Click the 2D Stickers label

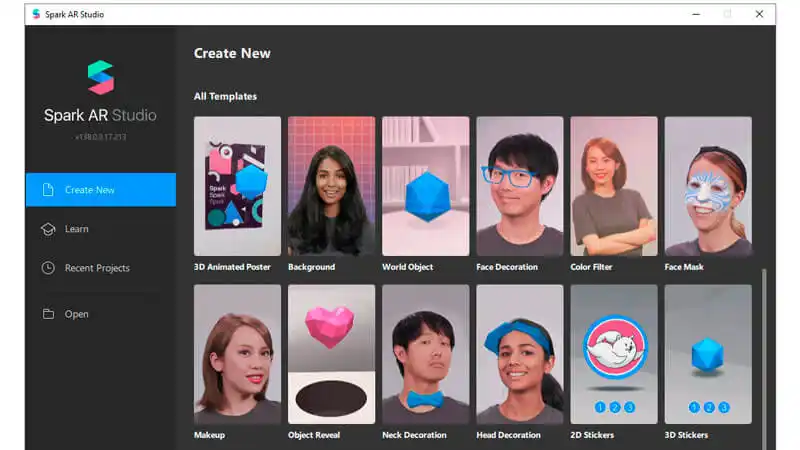[592, 435]
